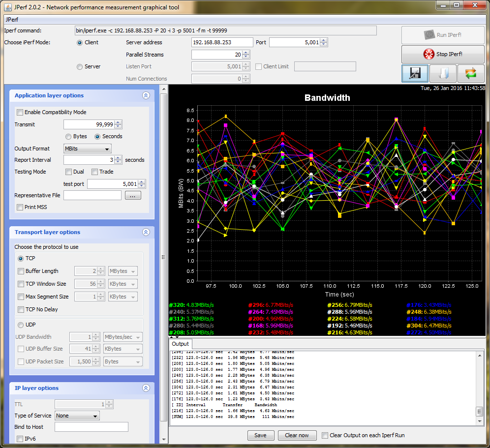Enable Compatibility Mode checkbox
The height and width of the screenshot is (448, 490).
click(20, 112)
